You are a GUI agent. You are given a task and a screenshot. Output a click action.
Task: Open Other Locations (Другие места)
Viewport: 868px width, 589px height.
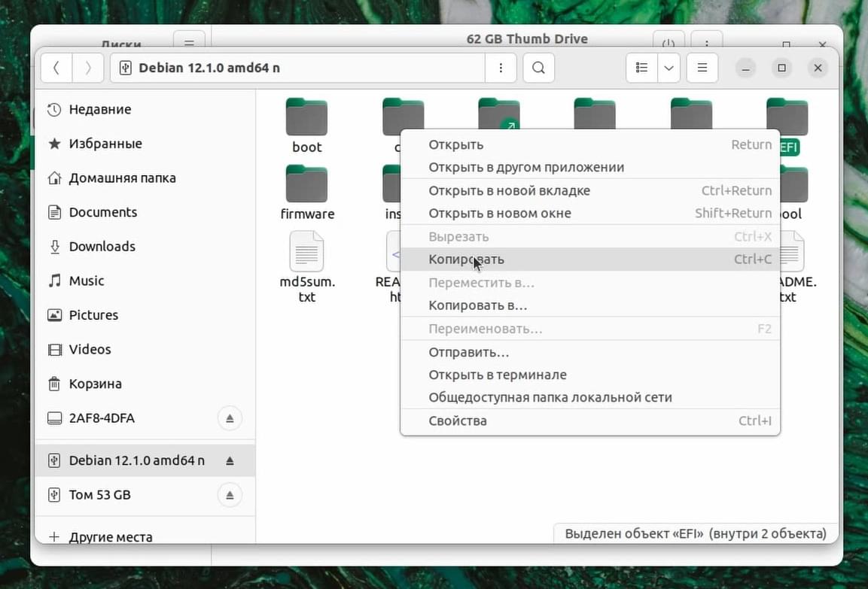[145, 536]
